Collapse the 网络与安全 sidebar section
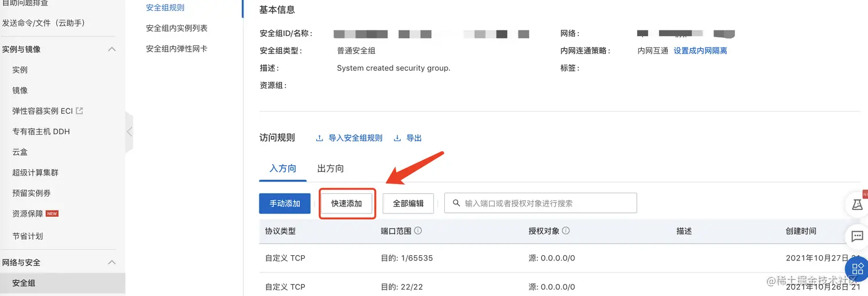 click(x=113, y=263)
